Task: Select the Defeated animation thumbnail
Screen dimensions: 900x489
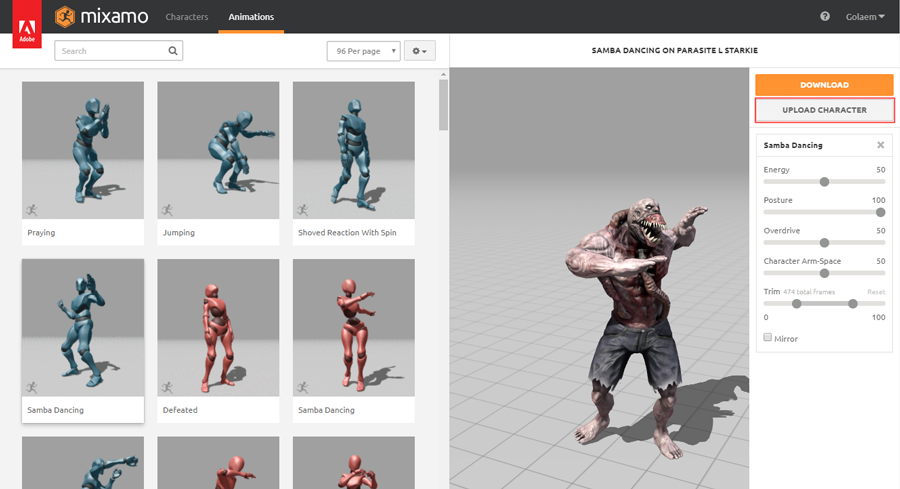Action: 218,327
